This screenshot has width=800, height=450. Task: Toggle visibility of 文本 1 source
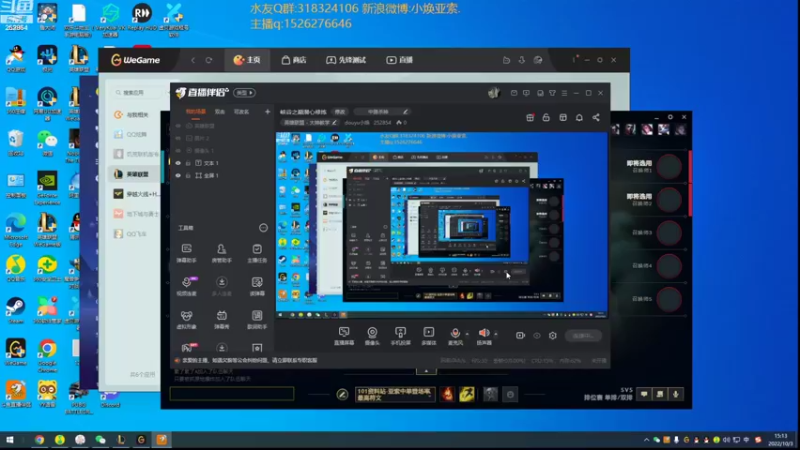coord(178,163)
